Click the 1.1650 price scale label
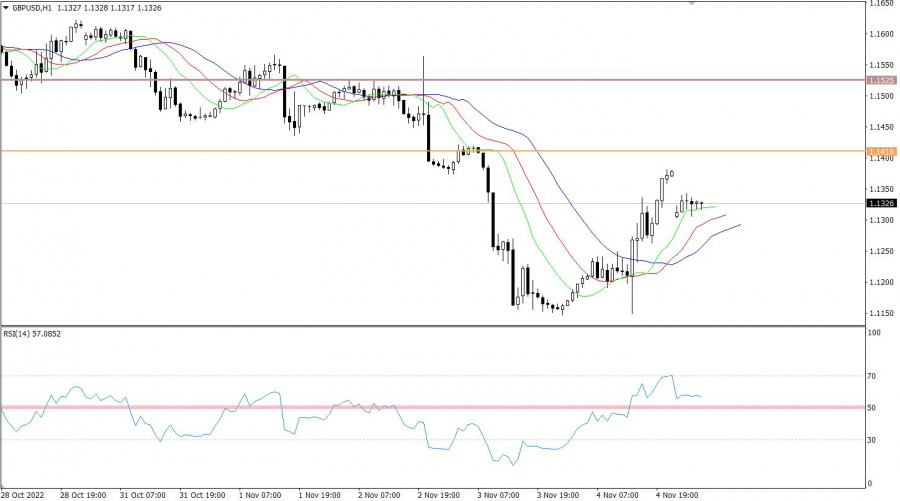The height and width of the screenshot is (501, 900). click(881, 4)
